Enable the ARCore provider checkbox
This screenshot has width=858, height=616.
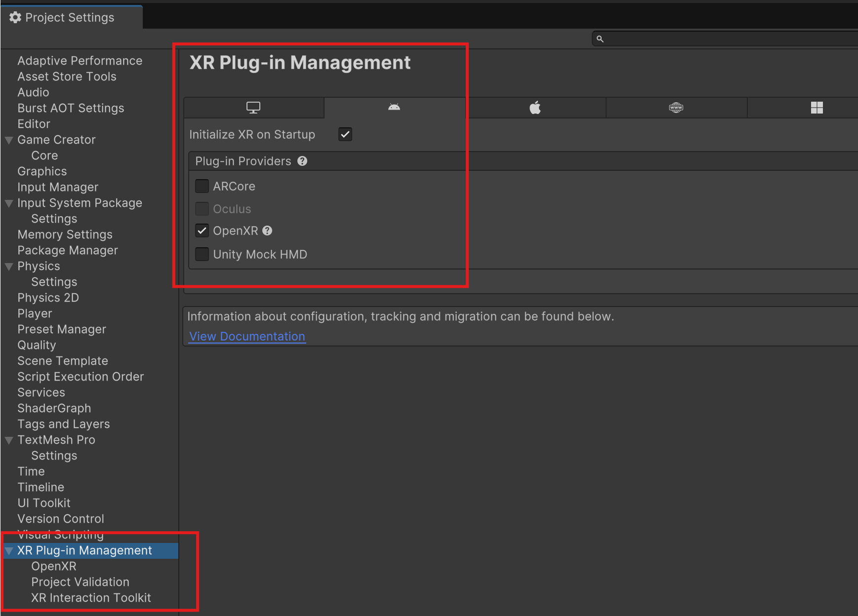[202, 186]
